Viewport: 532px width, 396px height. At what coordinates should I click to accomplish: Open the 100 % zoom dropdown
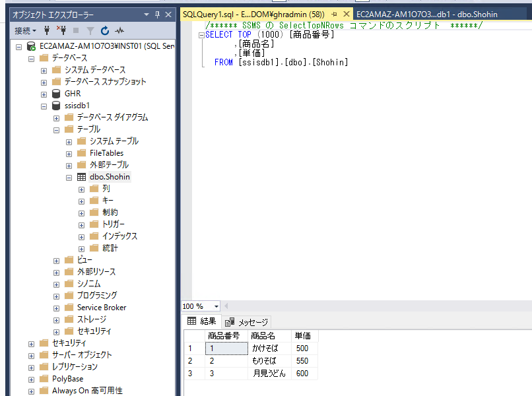(216, 306)
